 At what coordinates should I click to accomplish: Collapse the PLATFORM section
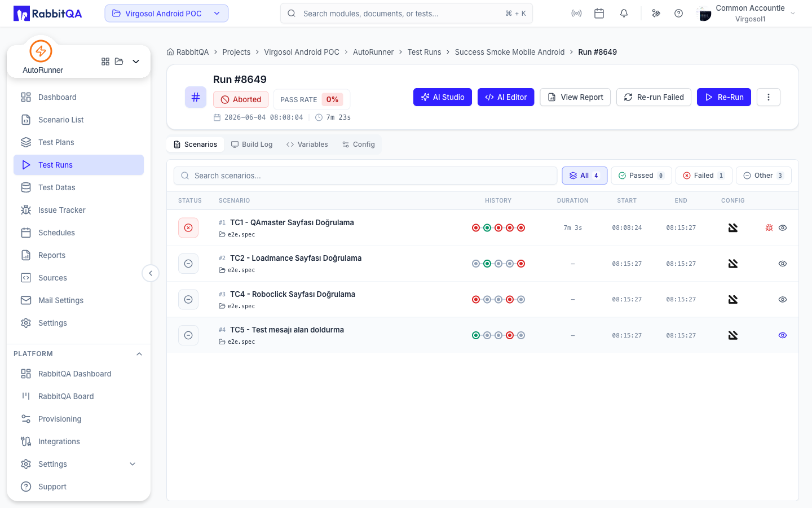pos(139,354)
